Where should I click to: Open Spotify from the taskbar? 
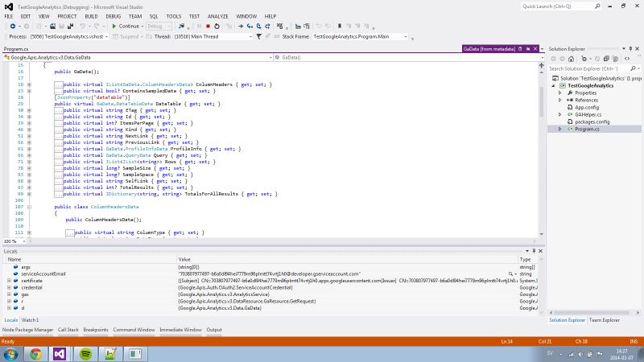pyautogui.click(x=85, y=354)
